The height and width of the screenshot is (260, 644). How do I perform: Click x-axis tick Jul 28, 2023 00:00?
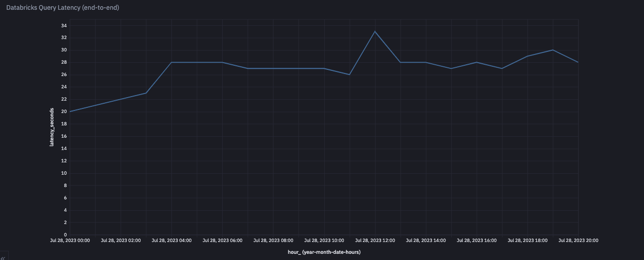pyautogui.click(x=70, y=240)
